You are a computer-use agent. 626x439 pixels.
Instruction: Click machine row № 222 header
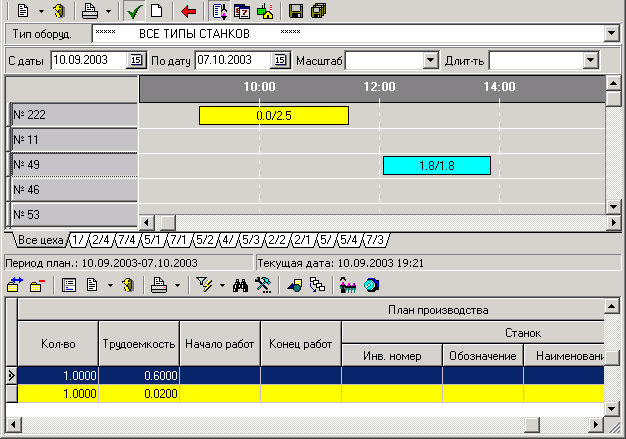[x=72, y=115]
